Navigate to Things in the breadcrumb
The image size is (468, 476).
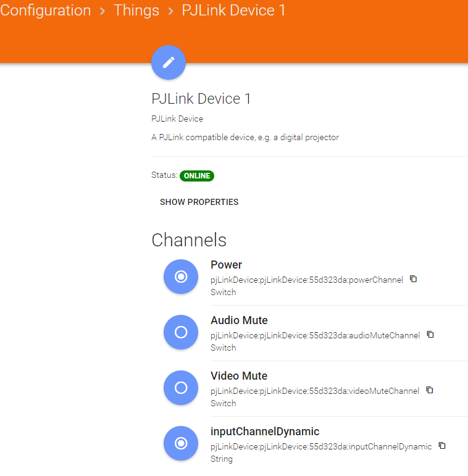click(136, 10)
